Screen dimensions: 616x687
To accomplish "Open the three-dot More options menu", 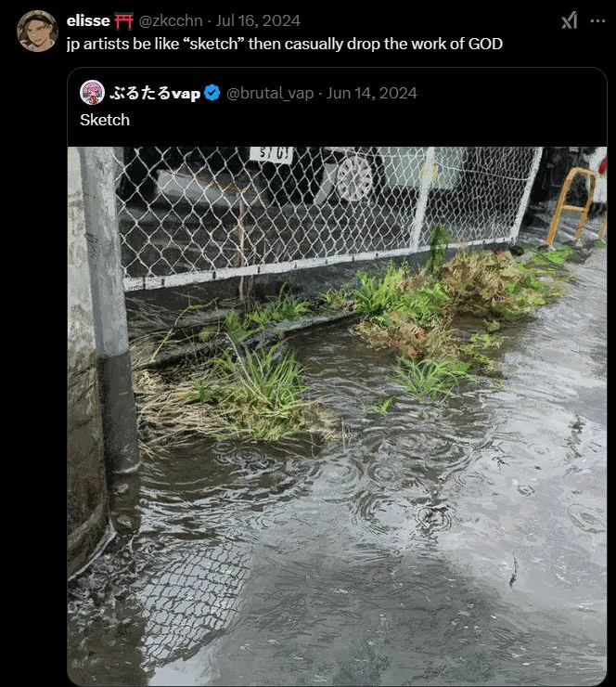I will [x=598, y=20].
